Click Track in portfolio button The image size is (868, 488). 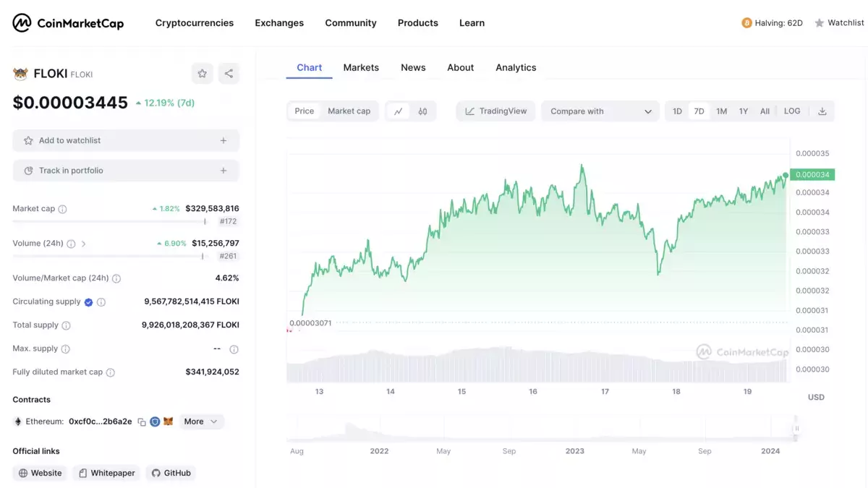126,171
